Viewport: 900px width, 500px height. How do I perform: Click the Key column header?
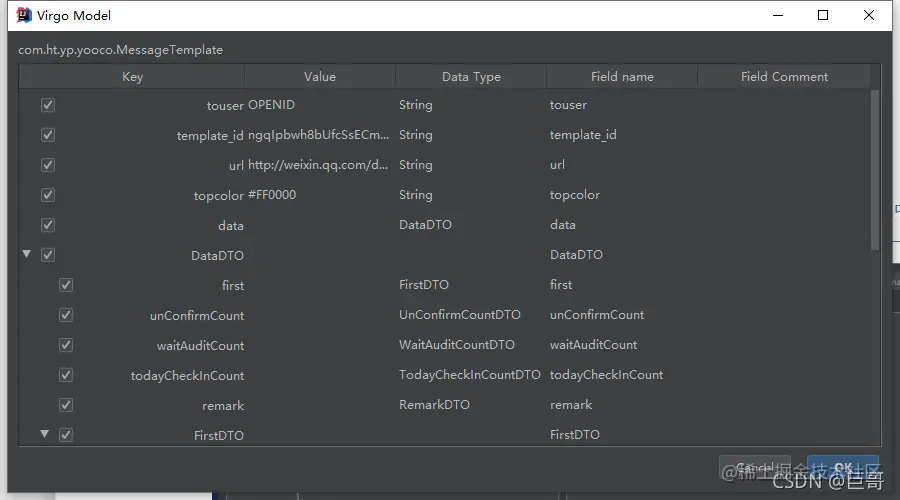coord(132,76)
